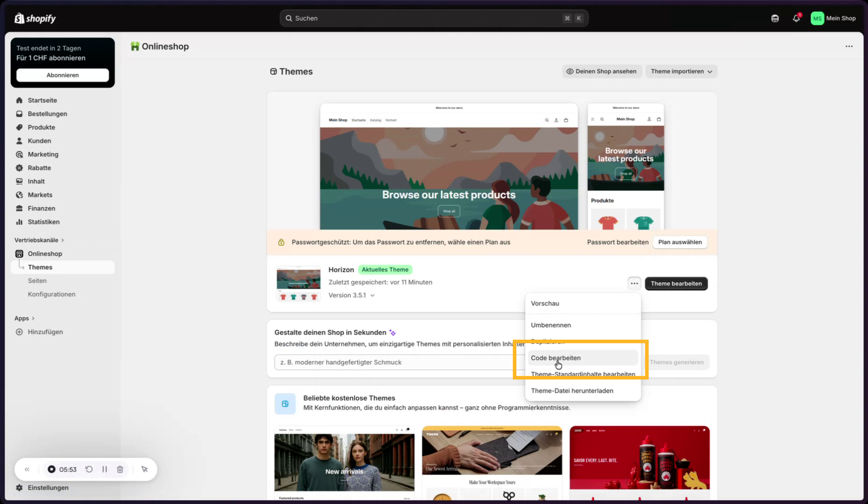Open the three-dots menu next to Horizon
The height and width of the screenshot is (504, 868).
(x=634, y=283)
